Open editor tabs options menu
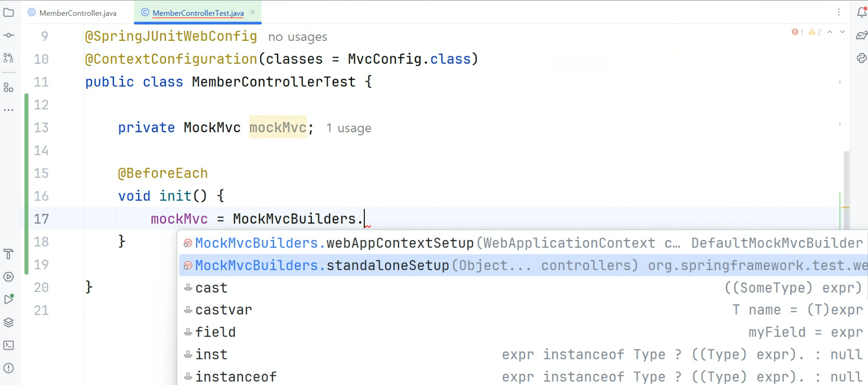This screenshot has width=868, height=385. (x=839, y=12)
